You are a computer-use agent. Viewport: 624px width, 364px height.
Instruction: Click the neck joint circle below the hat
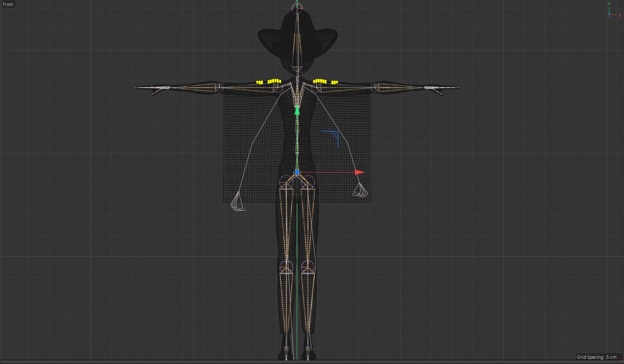click(297, 71)
